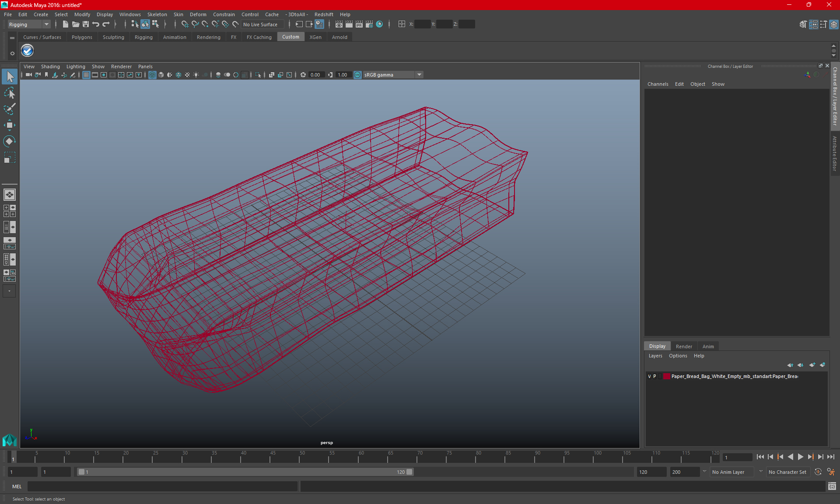Image resolution: width=840 pixels, height=504 pixels.
Task: Toggle isolate select icon in viewport
Action: pyautogui.click(x=258, y=75)
